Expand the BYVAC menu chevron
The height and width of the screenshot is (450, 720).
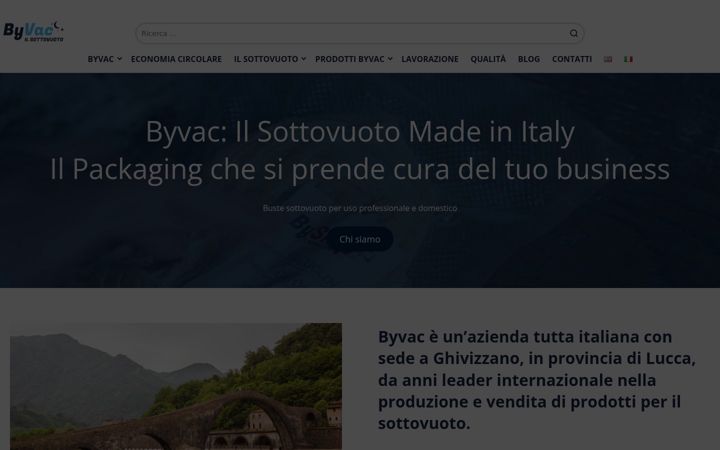coord(119,59)
